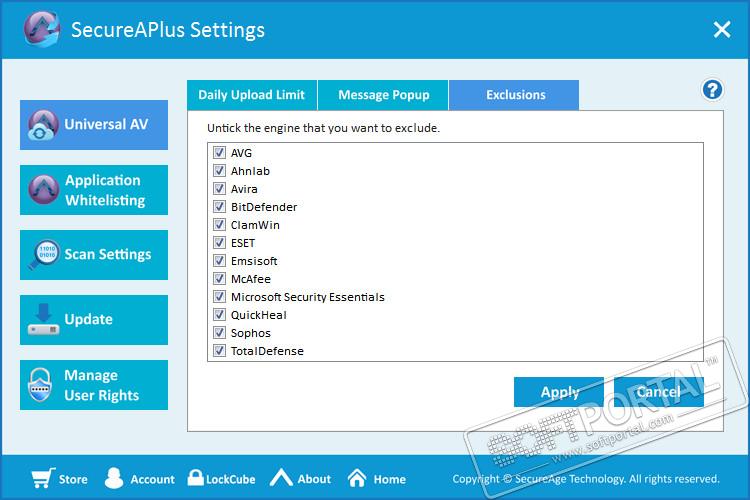Untick the TotalDefense engine checkbox

pos(219,351)
